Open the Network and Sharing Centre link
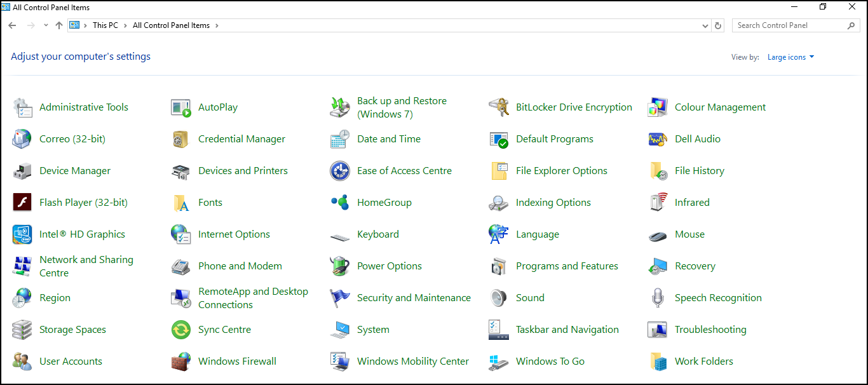Viewport: 868px width, 385px height. (86, 266)
